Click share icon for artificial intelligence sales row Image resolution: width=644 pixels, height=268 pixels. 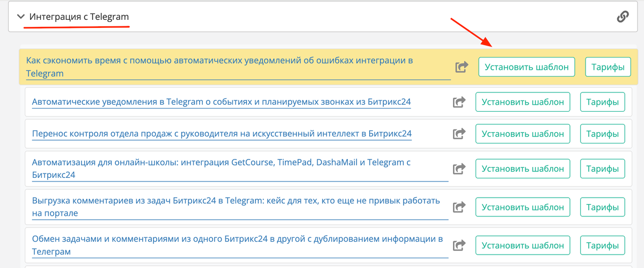coord(459,134)
